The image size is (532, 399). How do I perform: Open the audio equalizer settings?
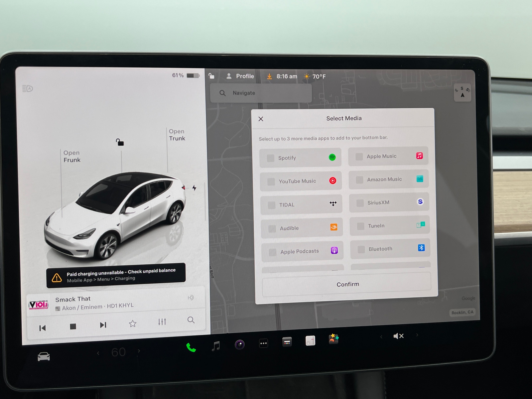162,322
